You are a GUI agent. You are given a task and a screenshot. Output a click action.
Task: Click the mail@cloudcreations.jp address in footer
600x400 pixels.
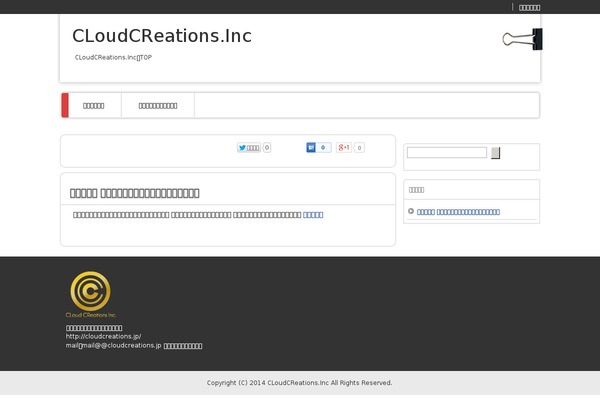(x=122, y=345)
